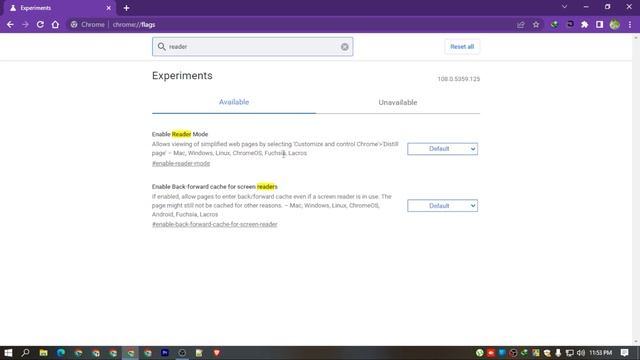This screenshot has width=640, height=360.
Task: Open Notepad++ from taskbar
Action: (199, 353)
